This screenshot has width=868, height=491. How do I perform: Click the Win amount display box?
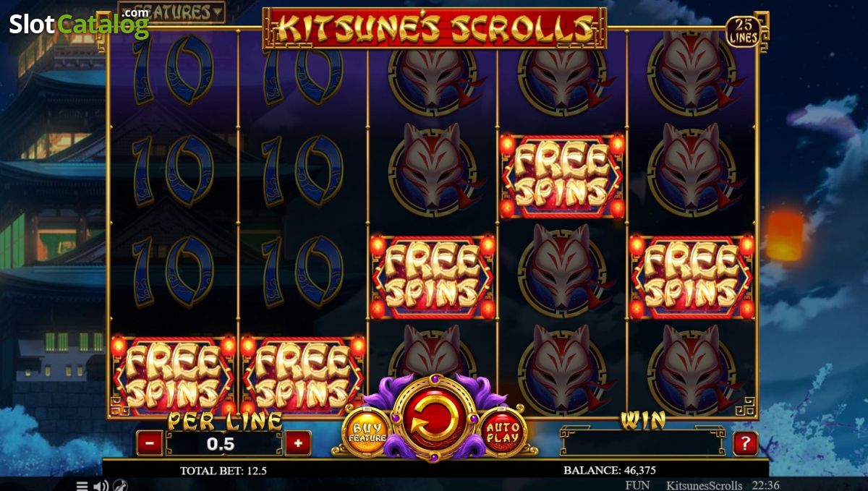[x=642, y=442]
